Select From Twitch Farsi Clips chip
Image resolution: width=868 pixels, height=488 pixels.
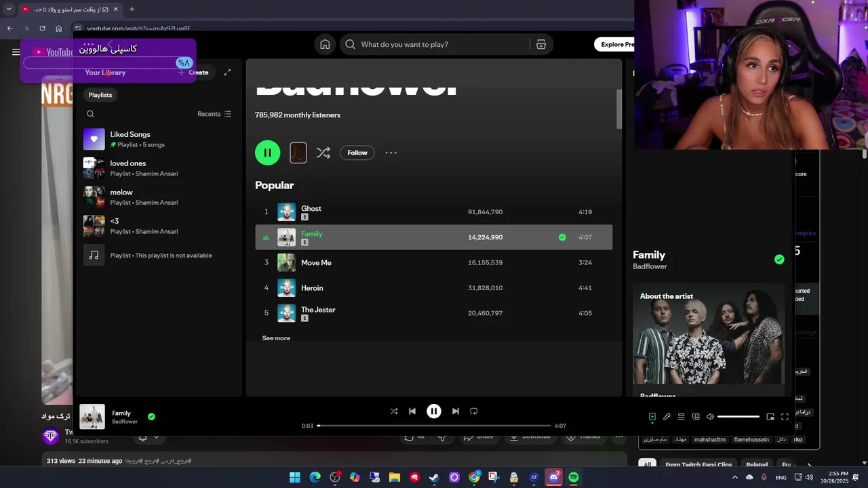tap(698, 465)
